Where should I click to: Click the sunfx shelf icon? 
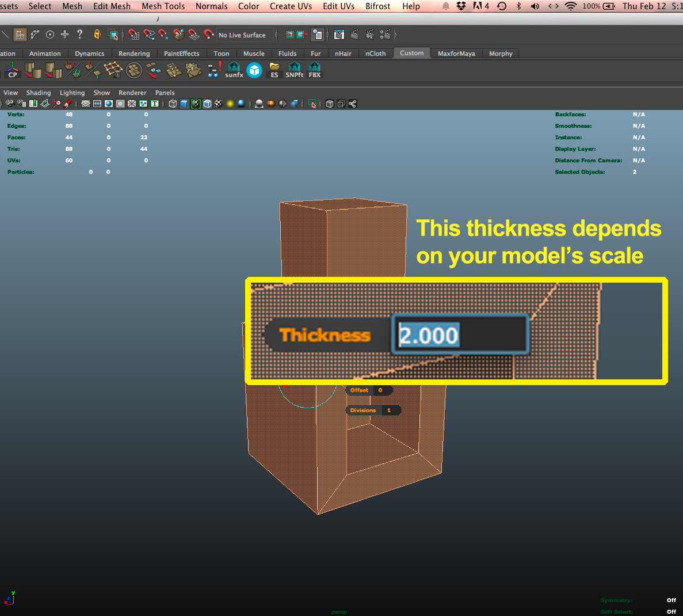(x=234, y=70)
